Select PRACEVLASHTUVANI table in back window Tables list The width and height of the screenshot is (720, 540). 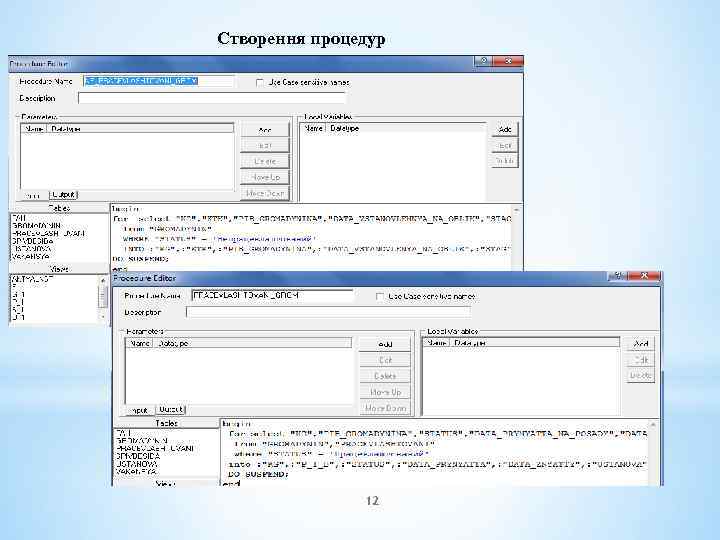(49, 233)
